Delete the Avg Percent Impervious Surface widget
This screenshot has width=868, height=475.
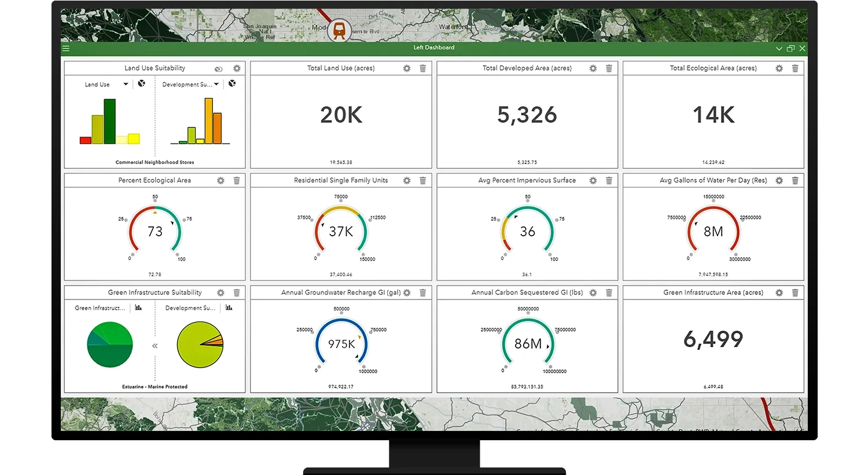click(609, 181)
